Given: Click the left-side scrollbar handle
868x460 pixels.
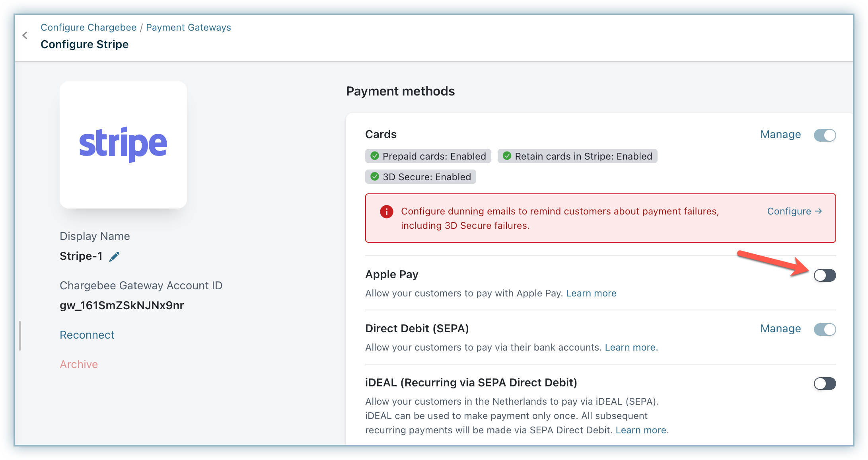Looking at the screenshot, I should click(x=20, y=336).
